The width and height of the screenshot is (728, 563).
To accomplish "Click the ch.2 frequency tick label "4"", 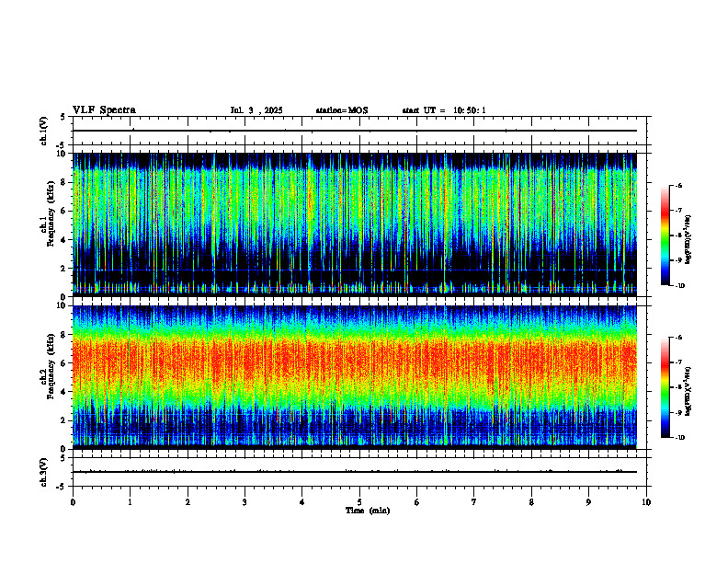I will coord(63,392).
